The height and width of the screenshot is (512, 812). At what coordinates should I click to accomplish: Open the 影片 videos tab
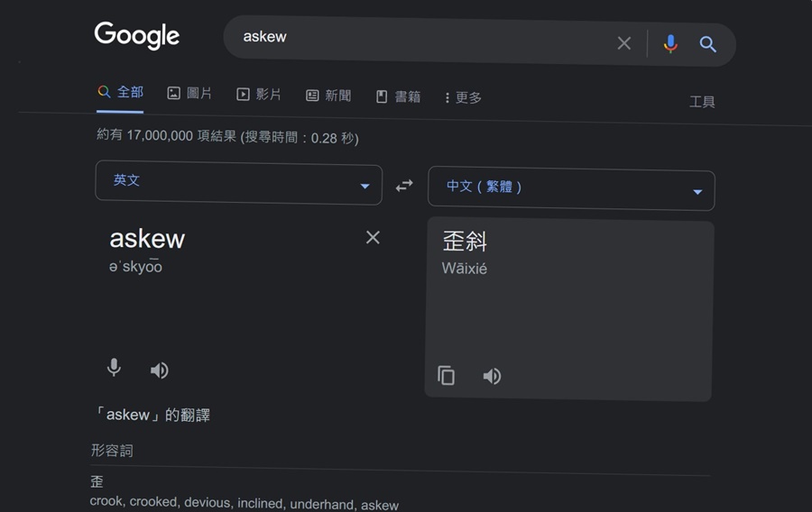[x=259, y=94]
